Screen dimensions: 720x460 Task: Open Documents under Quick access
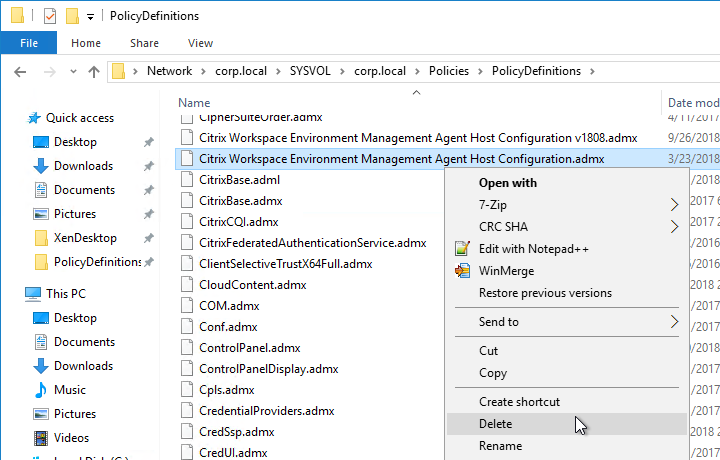tap(84, 190)
